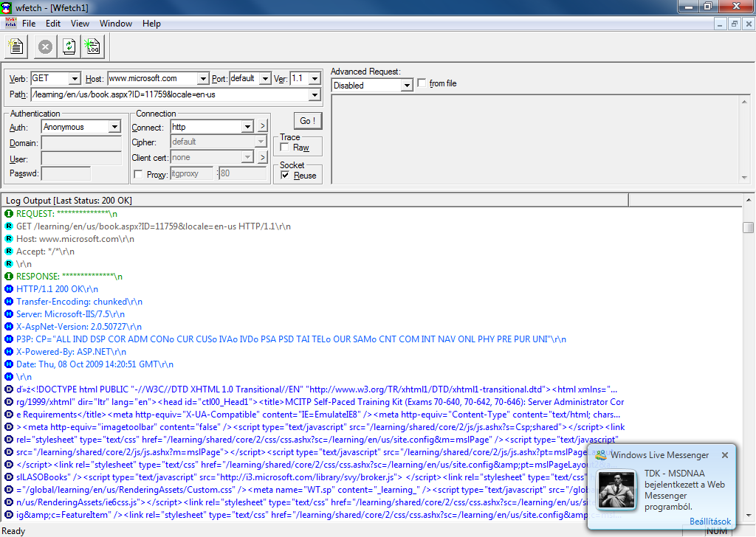Click the log scrollbar up arrow

[749, 199]
